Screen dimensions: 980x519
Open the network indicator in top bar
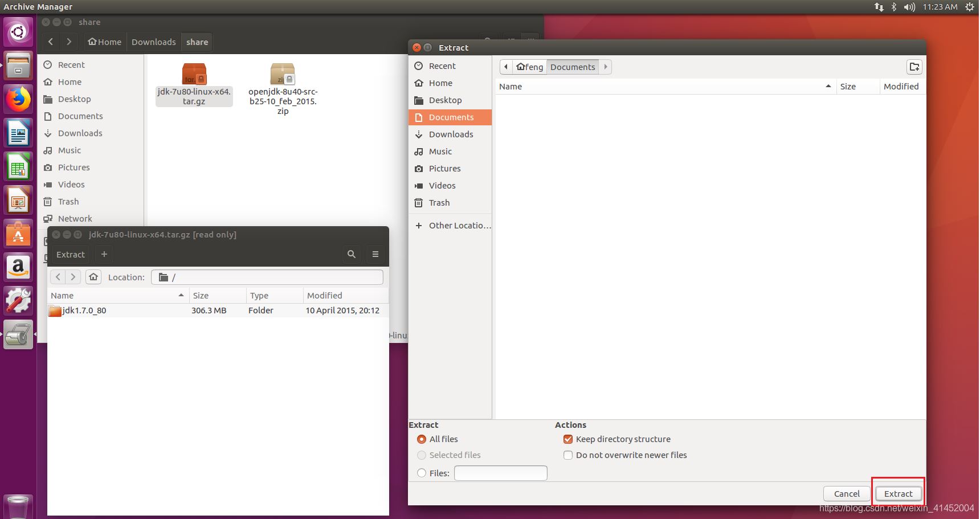(x=879, y=7)
